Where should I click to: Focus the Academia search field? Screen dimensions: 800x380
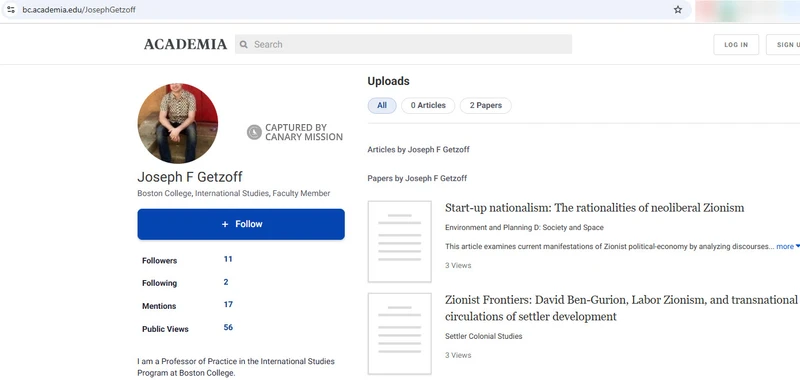(x=403, y=44)
